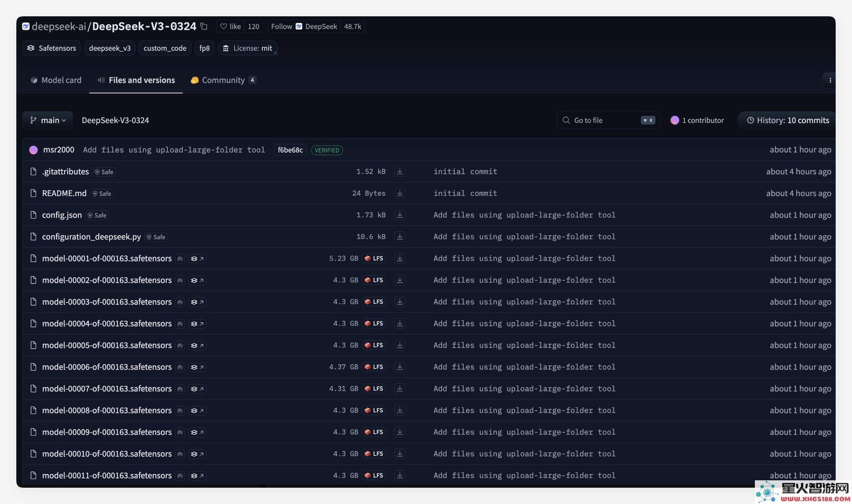Show pickle scan icon for model-00007
The height and width of the screenshot is (504, 852).
coord(180,389)
